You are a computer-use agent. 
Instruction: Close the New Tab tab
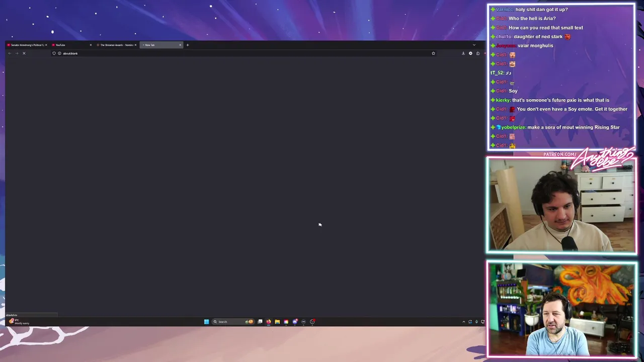[180, 45]
